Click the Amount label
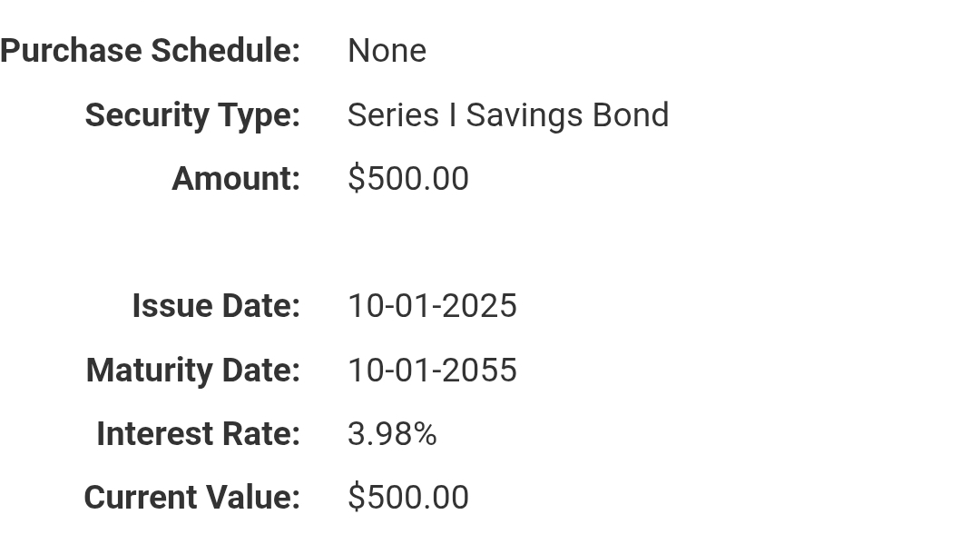 point(235,179)
